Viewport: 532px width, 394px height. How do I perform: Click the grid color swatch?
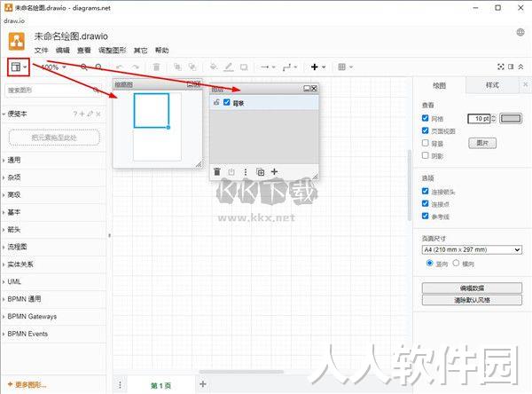pyautogui.click(x=511, y=118)
